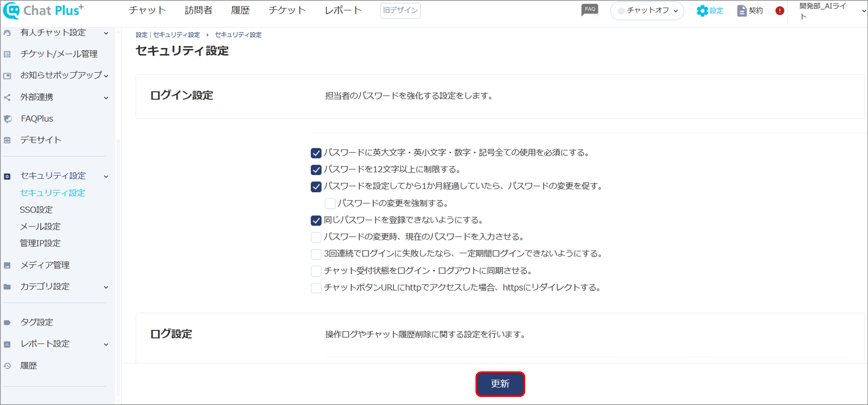
Task: Click the 外部連携 share icon
Action: tap(7, 97)
